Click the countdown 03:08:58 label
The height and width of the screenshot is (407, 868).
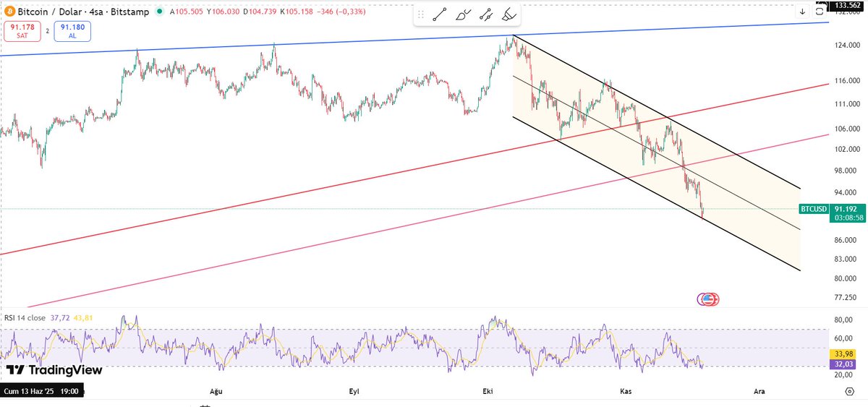pyautogui.click(x=848, y=217)
